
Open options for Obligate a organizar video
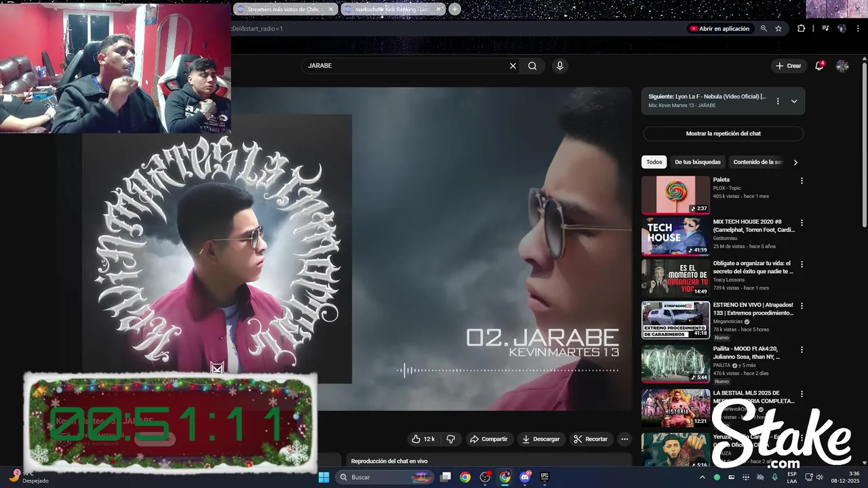point(802,264)
